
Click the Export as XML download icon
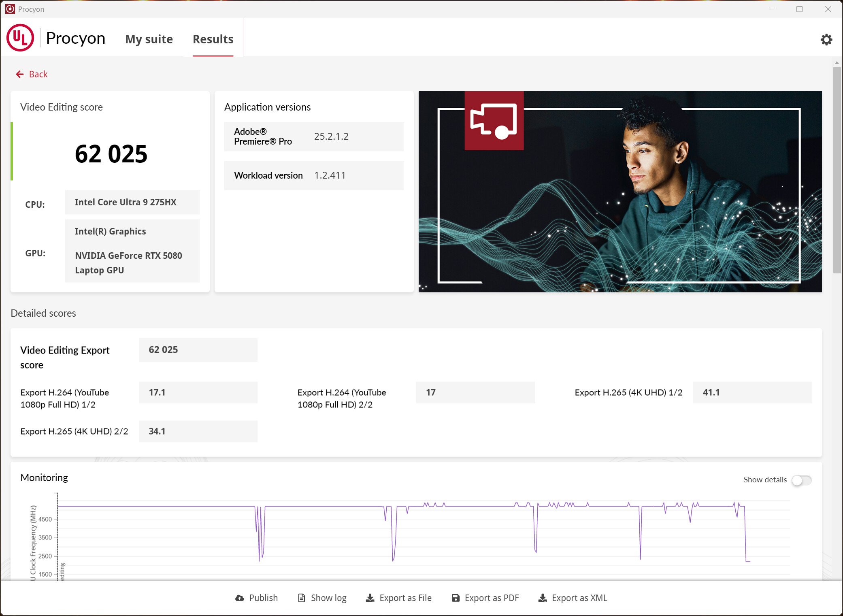click(x=542, y=598)
